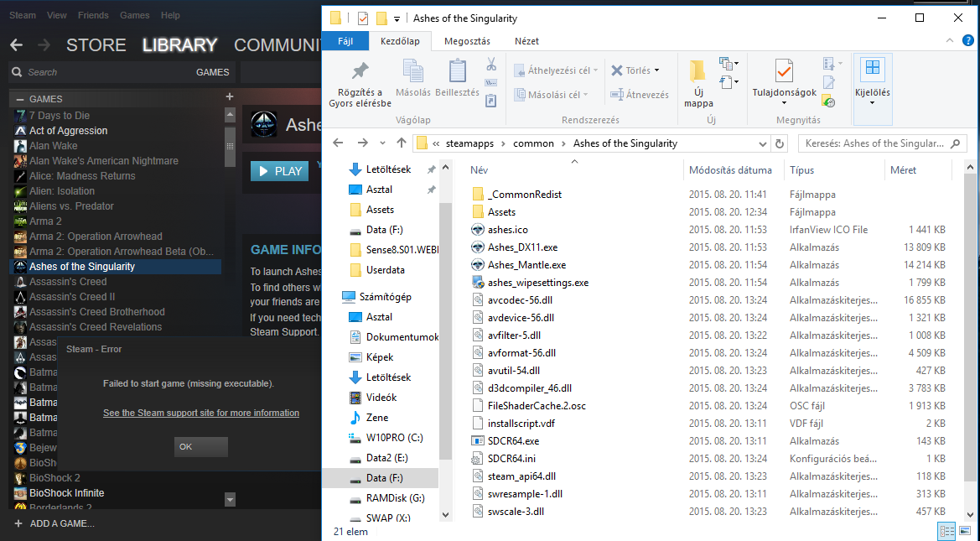The height and width of the screenshot is (541, 980).
Task: Collapse the GAMES category in Steam
Action: (x=20, y=99)
